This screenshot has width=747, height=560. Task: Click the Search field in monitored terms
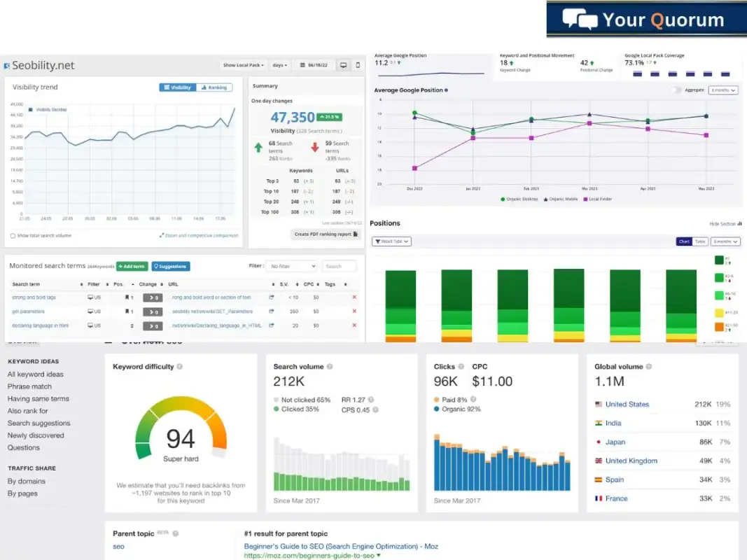point(339,266)
